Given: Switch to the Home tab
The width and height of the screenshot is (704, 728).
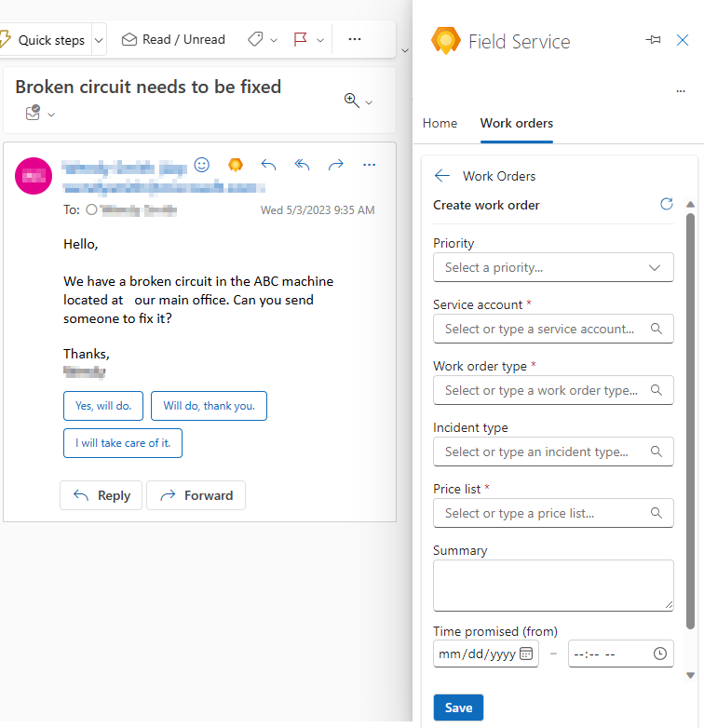Looking at the screenshot, I should pos(440,123).
